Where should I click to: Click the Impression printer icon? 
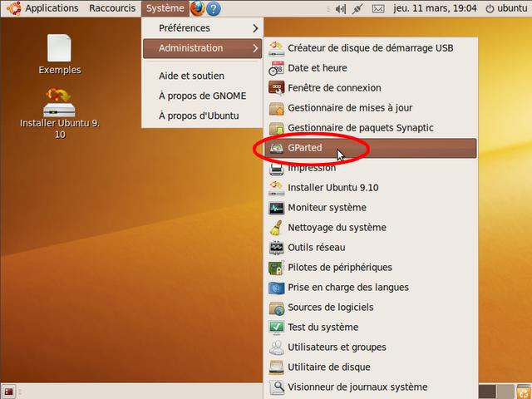click(x=277, y=168)
